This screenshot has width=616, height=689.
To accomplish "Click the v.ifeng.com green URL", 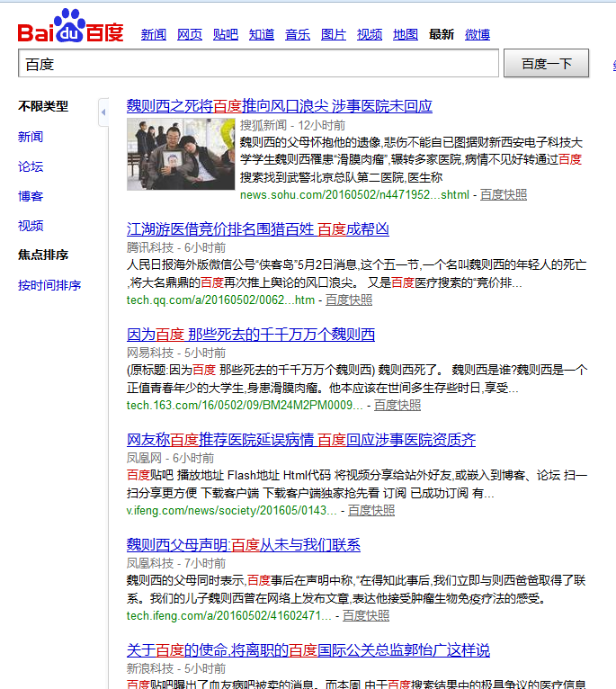I will click(231, 511).
